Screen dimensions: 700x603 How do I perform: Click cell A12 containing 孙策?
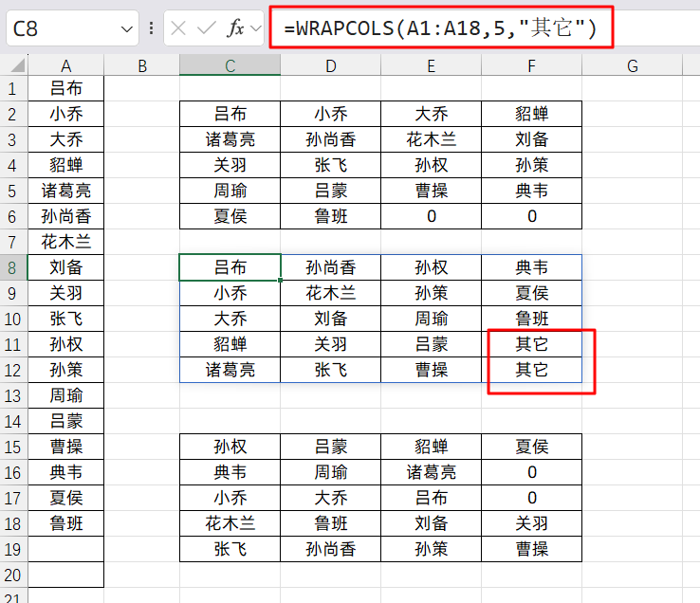pyautogui.click(x=65, y=370)
